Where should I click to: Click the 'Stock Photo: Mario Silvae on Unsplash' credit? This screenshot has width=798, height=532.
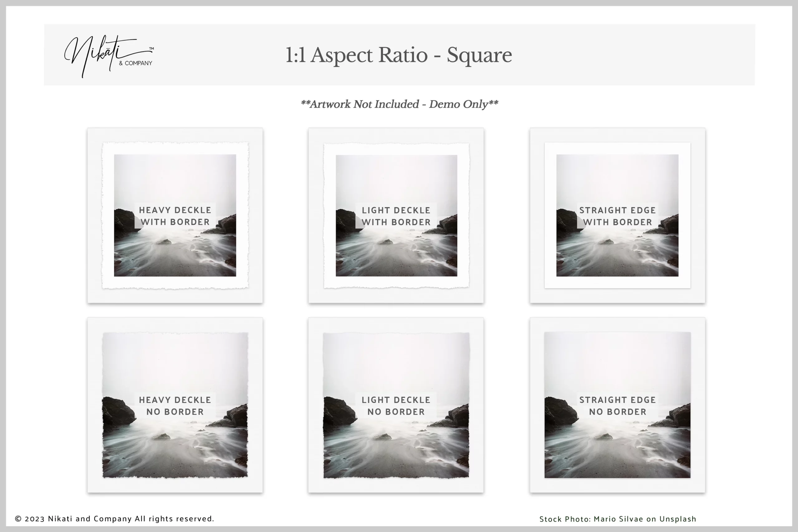[x=618, y=519]
